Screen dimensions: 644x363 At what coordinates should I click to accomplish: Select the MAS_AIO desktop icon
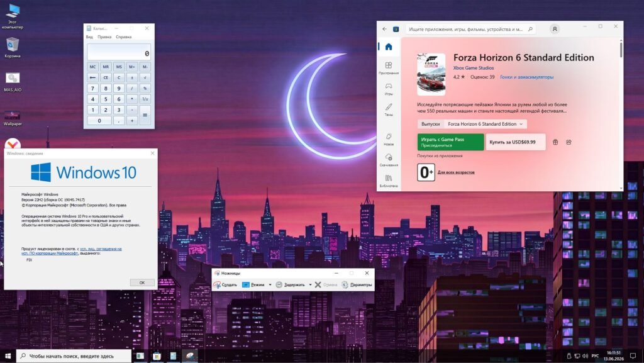click(13, 82)
